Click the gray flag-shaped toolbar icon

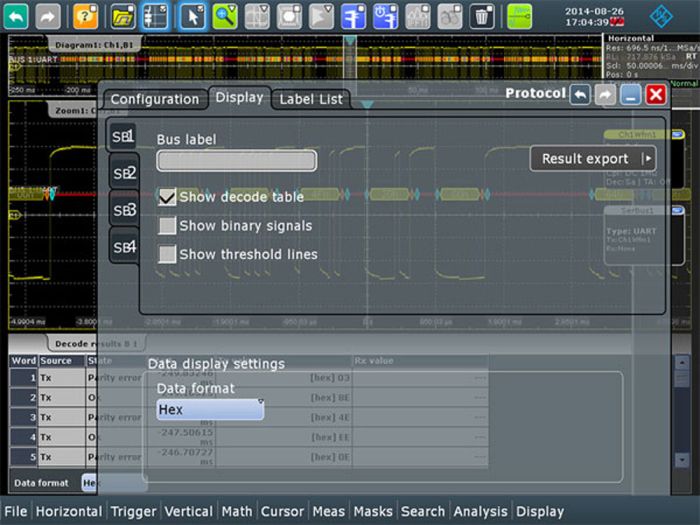coord(321,17)
